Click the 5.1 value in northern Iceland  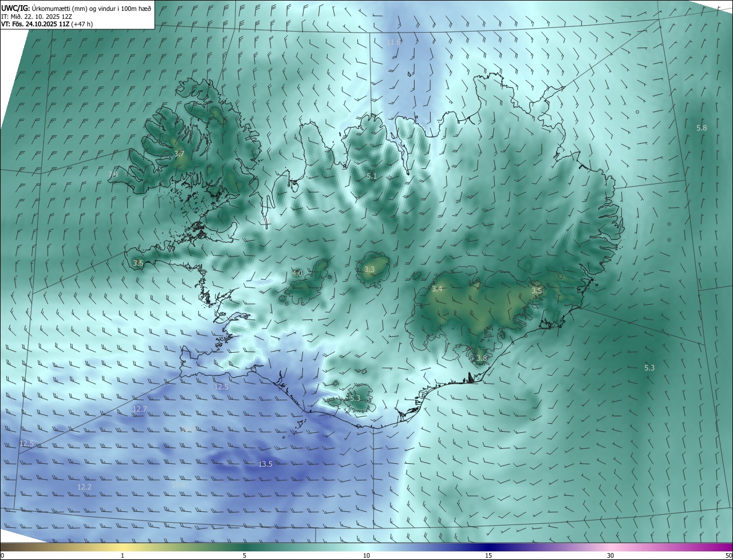click(x=372, y=176)
